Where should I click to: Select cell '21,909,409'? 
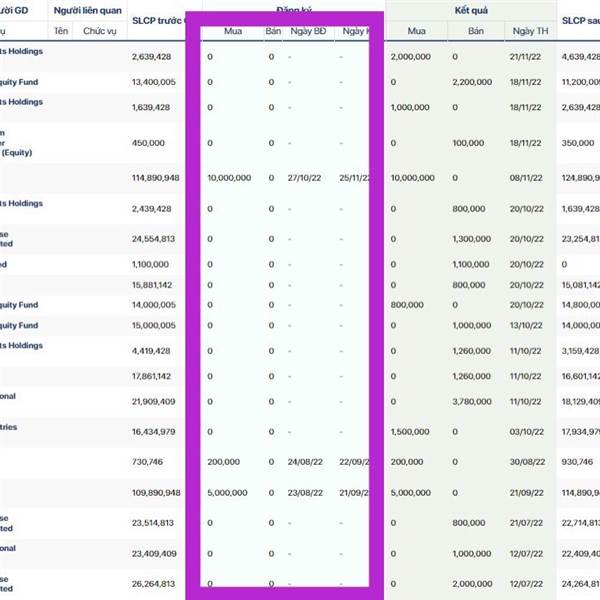tap(153, 402)
